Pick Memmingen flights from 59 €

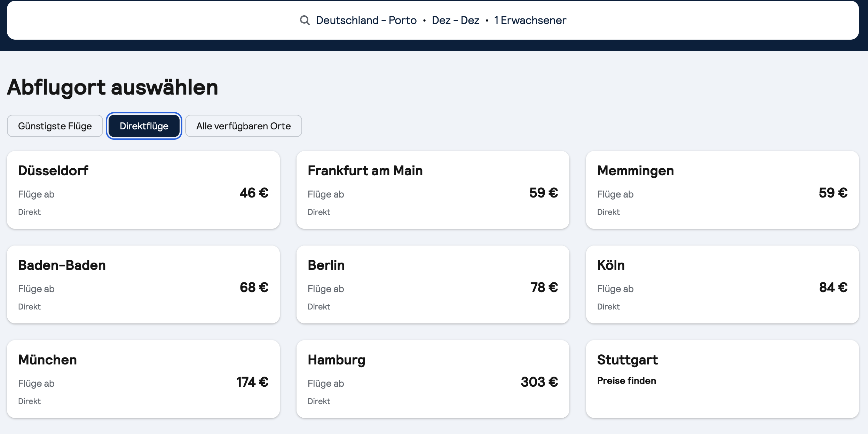click(x=722, y=190)
